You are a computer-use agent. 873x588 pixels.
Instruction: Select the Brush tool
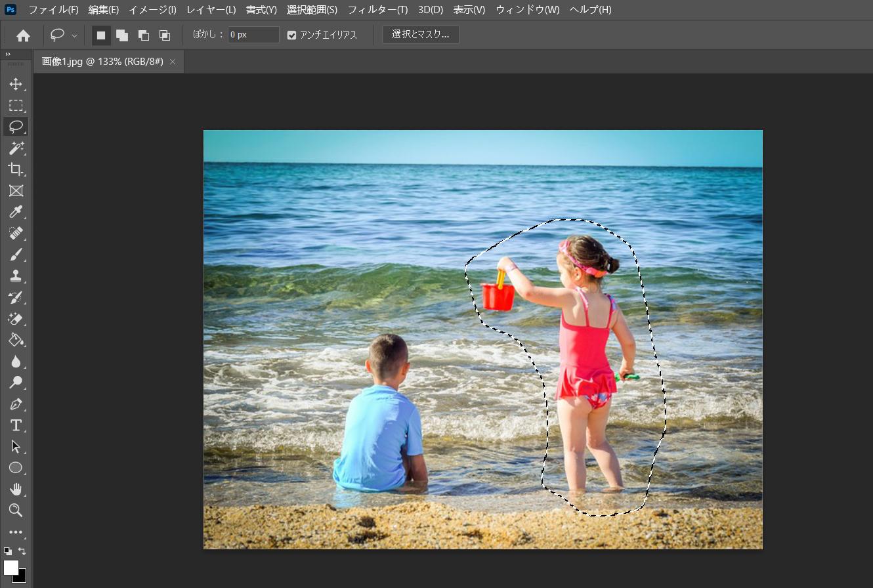16,255
